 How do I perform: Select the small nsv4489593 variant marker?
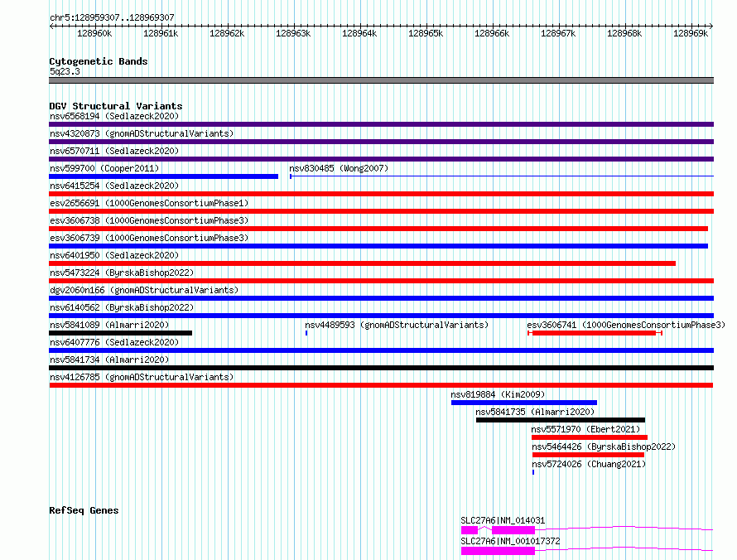[x=306, y=333]
